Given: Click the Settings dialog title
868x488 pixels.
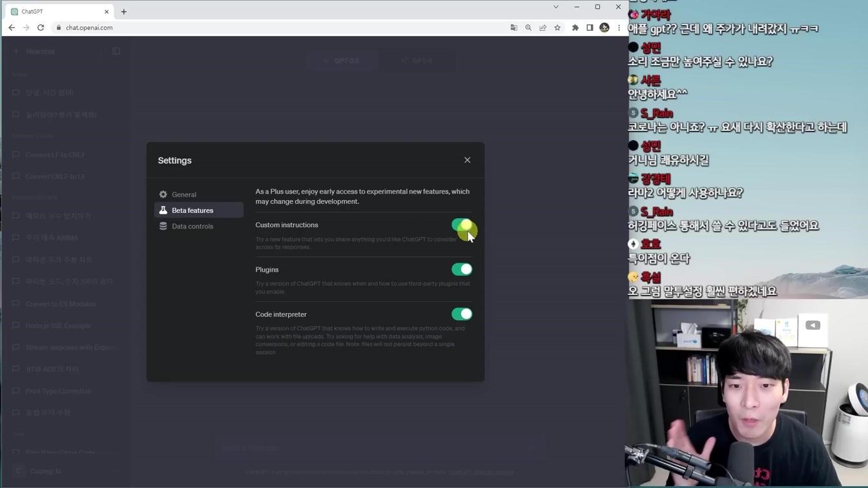Looking at the screenshot, I should (174, 161).
